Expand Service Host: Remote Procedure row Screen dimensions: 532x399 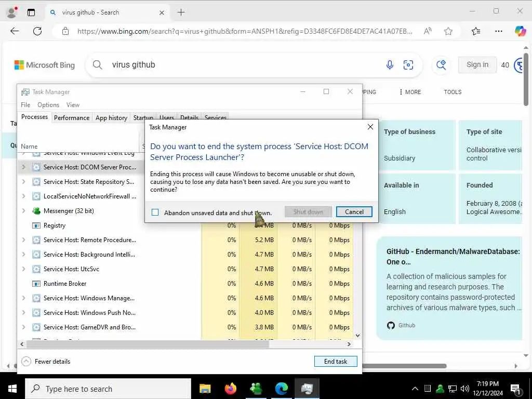pyautogui.click(x=23, y=240)
